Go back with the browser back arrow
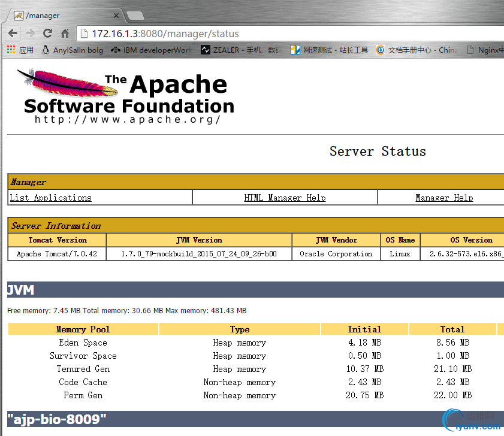The width and height of the screenshot is (504, 436). click(x=13, y=33)
